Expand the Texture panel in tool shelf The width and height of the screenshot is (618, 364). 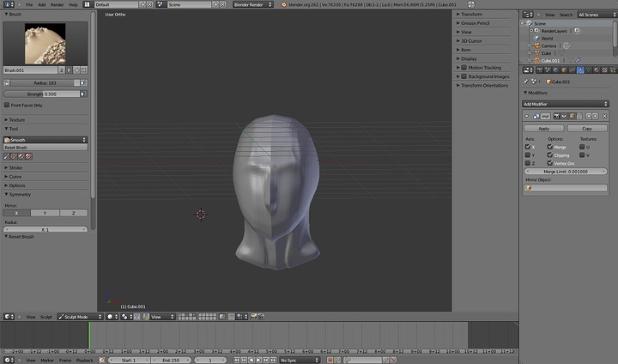[x=16, y=119]
